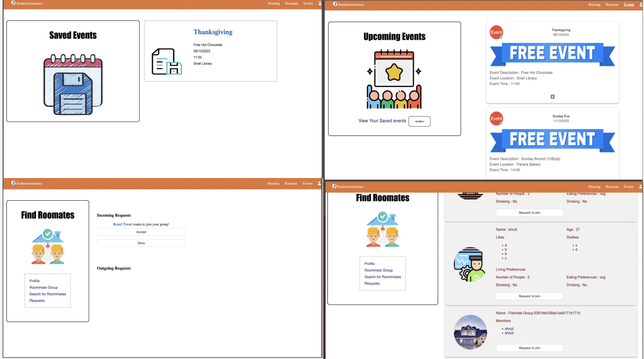Click the save icon under the Thanksgiving event card
The image size is (644, 359).
pyautogui.click(x=552, y=96)
